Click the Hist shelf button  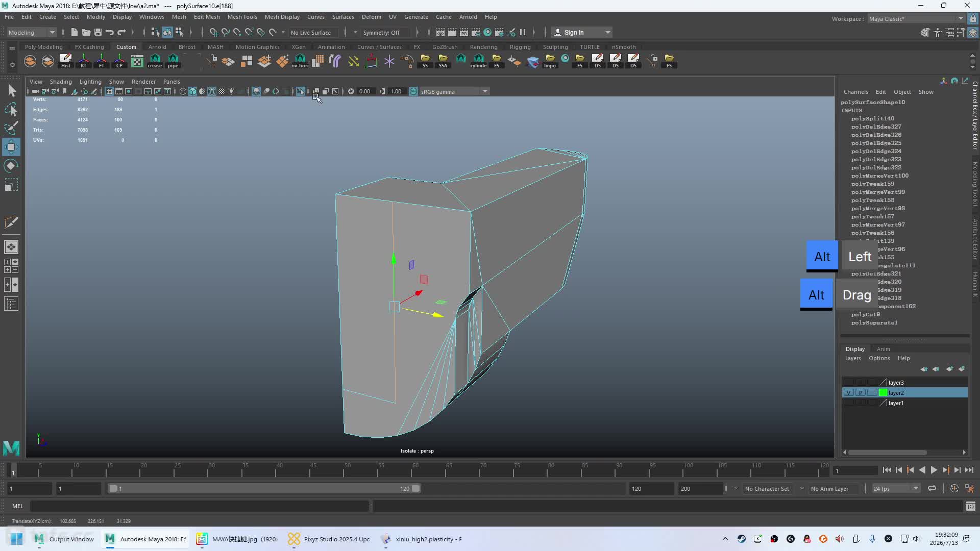66,61
